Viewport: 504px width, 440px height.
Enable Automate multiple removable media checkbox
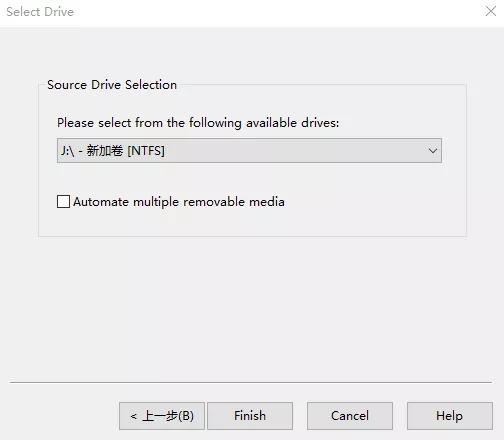pos(63,202)
